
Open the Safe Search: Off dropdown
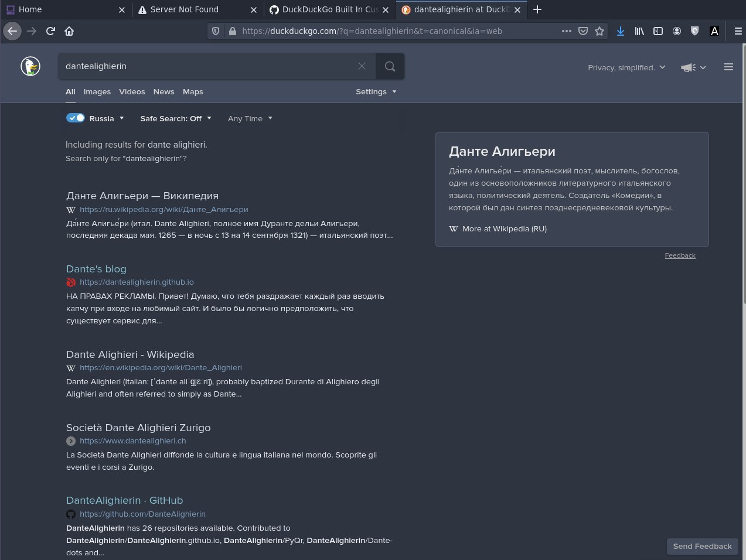[x=176, y=118]
